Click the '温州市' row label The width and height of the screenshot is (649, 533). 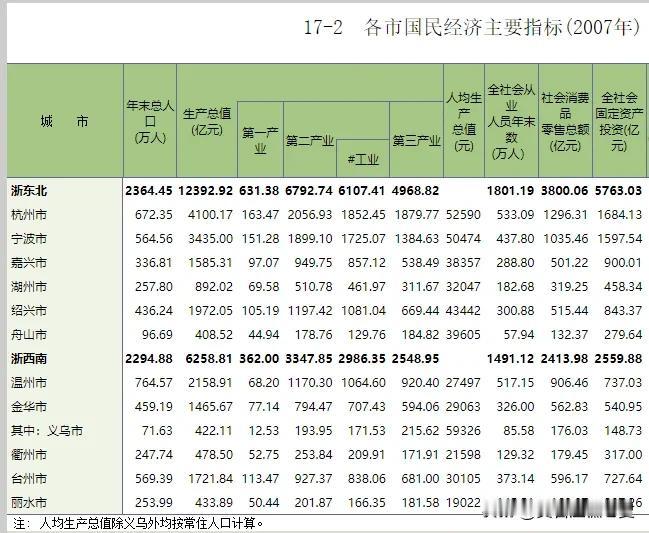click(29, 382)
